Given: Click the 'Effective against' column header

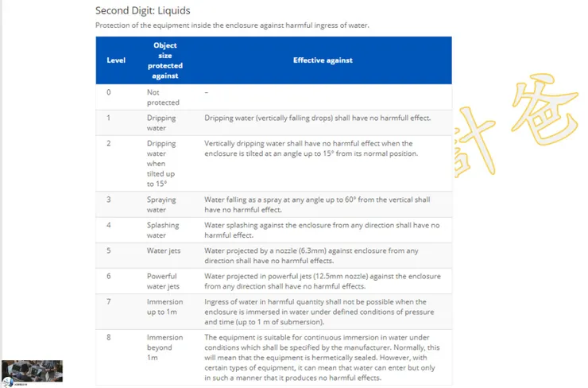Looking at the screenshot, I should [323, 60].
